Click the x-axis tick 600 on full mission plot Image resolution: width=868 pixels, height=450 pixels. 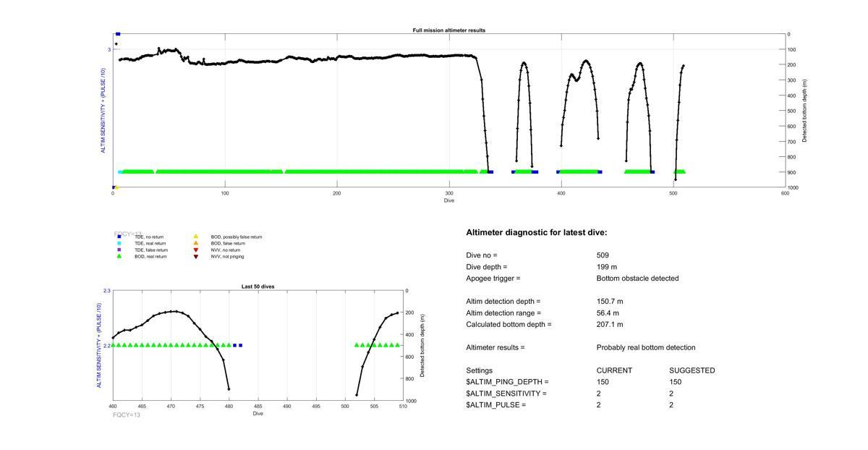[x=786, y=193]
